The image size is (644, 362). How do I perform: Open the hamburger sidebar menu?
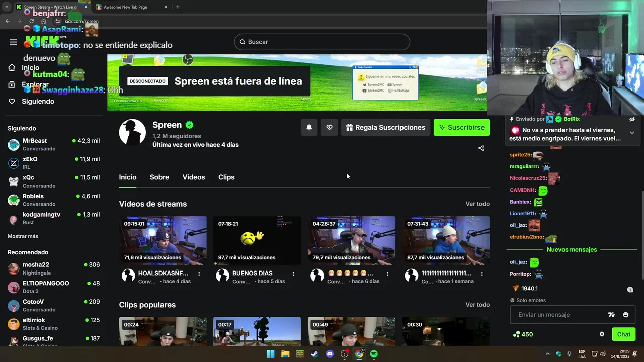(x=14, y=42)
